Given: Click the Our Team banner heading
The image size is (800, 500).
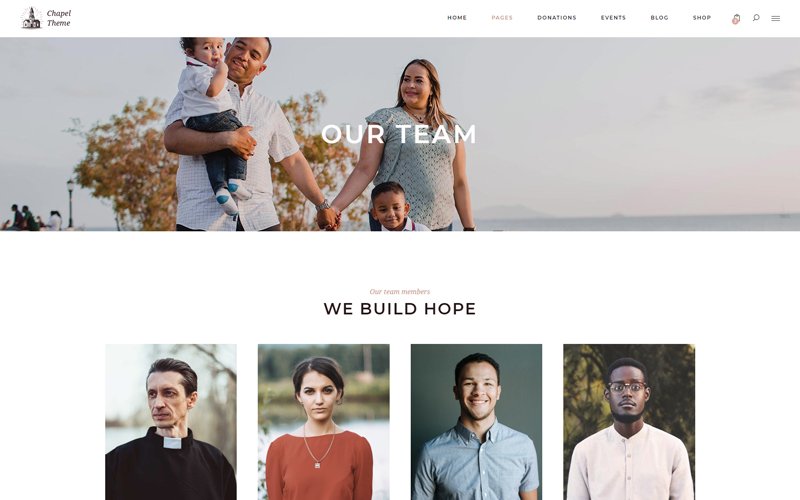Looking at the screenshot, I should tap(399, 134).
